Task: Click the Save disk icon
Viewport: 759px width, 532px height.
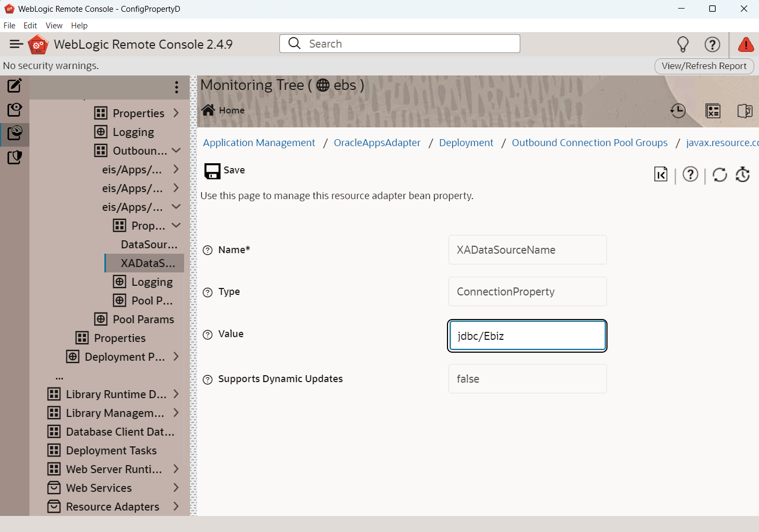Action: coord(212,171)
